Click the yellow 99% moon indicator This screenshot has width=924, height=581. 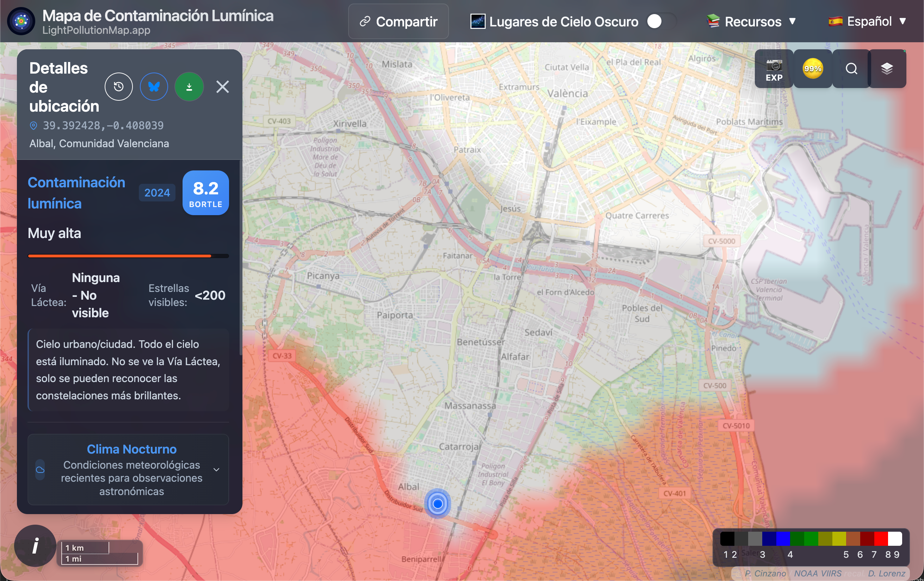[x=812, y=69]
